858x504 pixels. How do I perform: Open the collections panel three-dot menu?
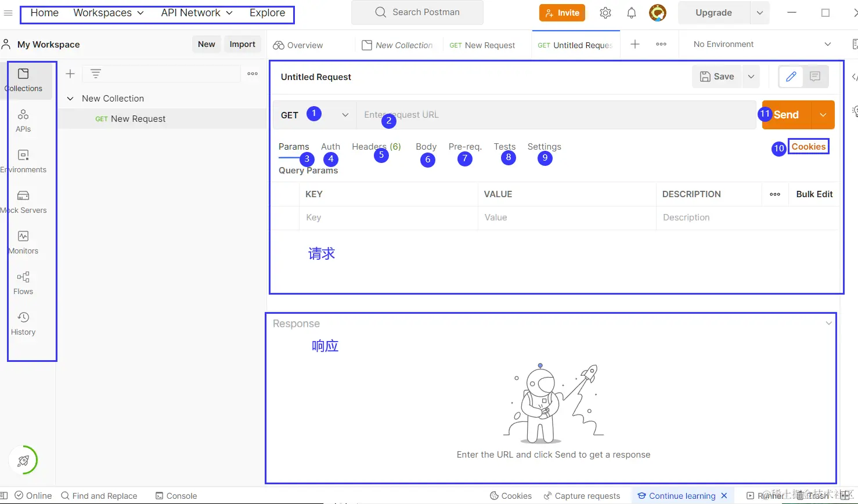coord(253,74)
